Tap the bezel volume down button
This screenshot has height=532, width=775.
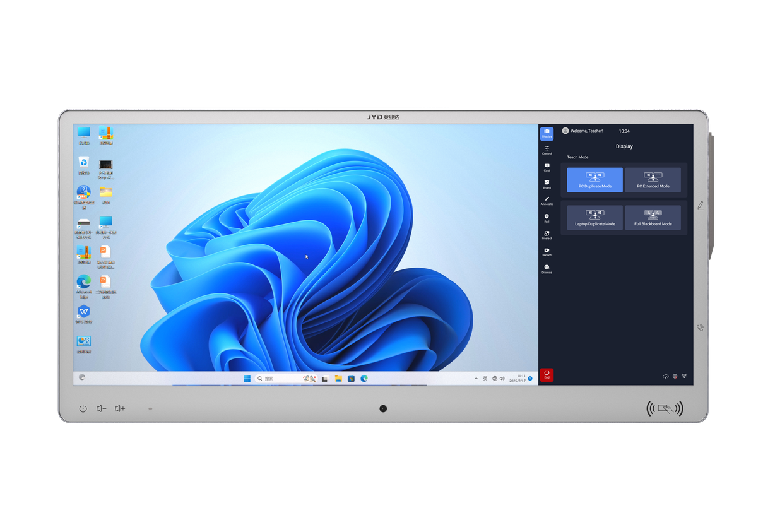coord(101,408)
